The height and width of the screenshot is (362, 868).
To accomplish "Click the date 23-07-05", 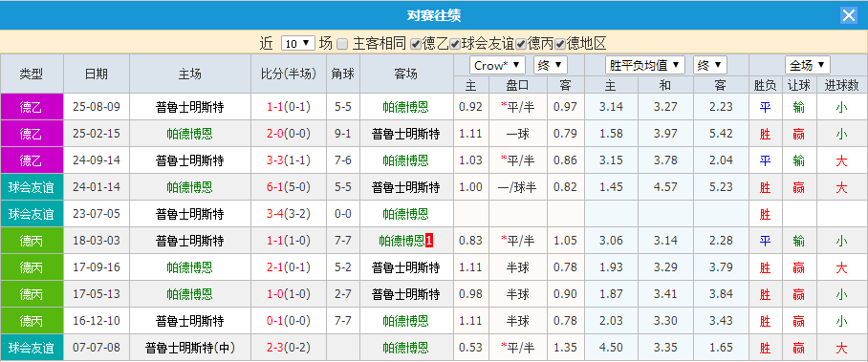I will 97,214.
